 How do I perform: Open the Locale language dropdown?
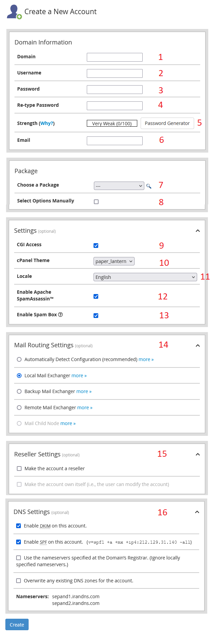coord(145,277)
